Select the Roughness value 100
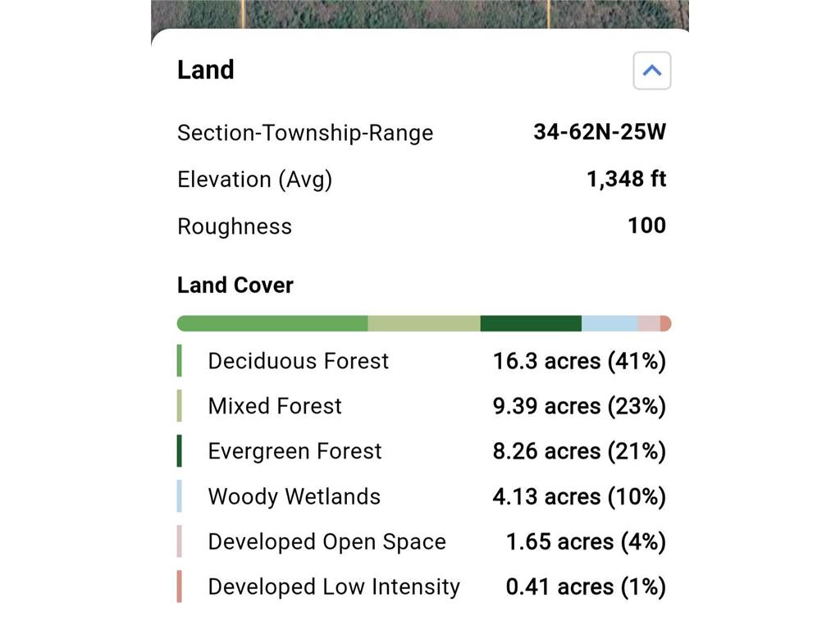Screen dimensions: 840x630 coord(646,226)
